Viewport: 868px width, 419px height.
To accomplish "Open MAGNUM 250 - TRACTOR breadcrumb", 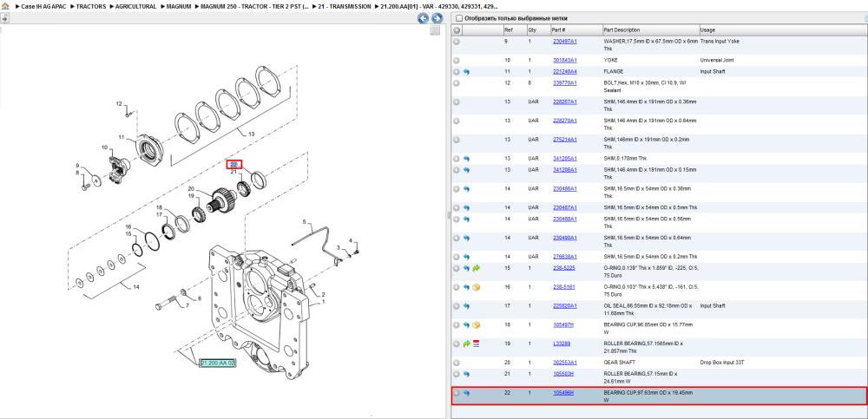I will [255, 7].
